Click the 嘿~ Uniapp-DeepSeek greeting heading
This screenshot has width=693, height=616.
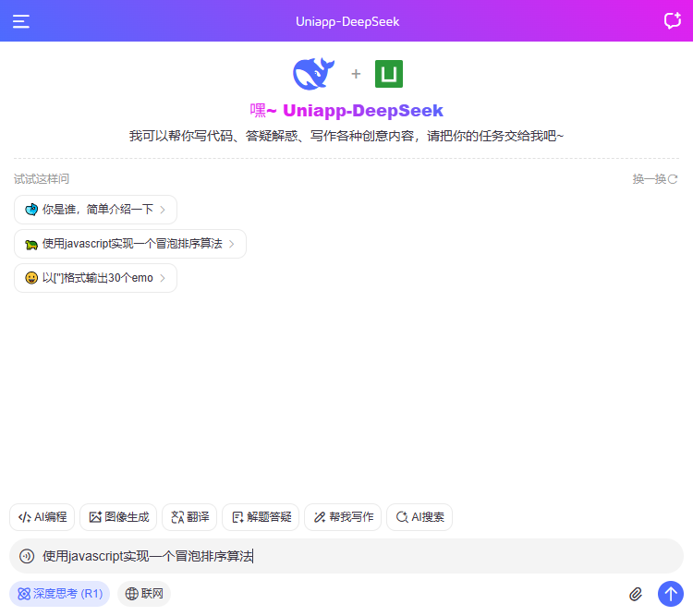click(x=346, y=111)
